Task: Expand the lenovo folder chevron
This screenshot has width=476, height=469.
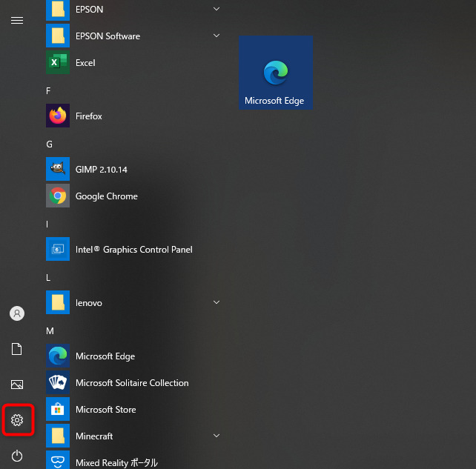Action: coord(216,302)
